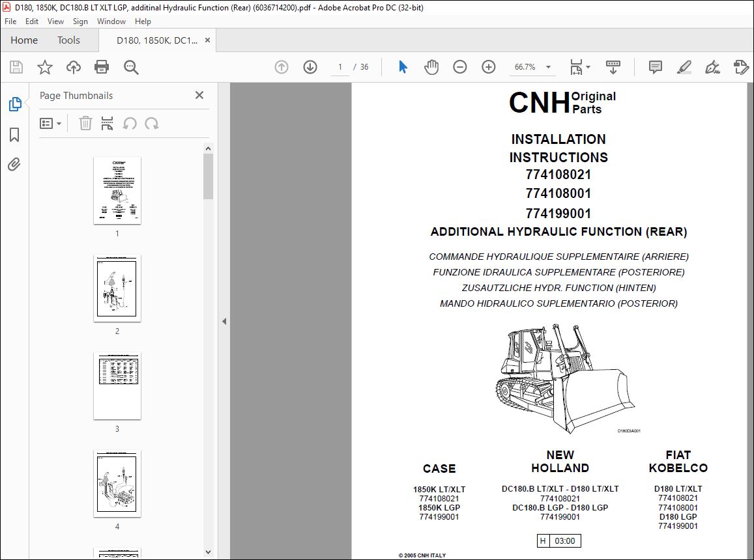
Task: Open the fit page options icon
Action: pyautogui.click(x=579, y=67)
